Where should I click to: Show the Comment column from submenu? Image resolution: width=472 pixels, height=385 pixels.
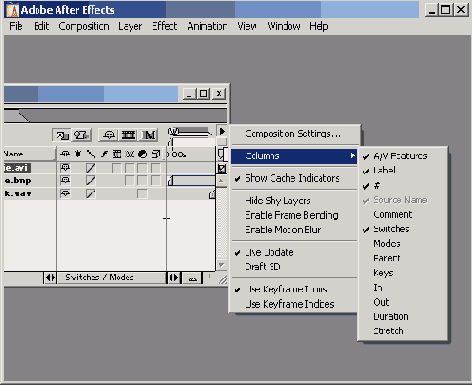pos(402,215)
